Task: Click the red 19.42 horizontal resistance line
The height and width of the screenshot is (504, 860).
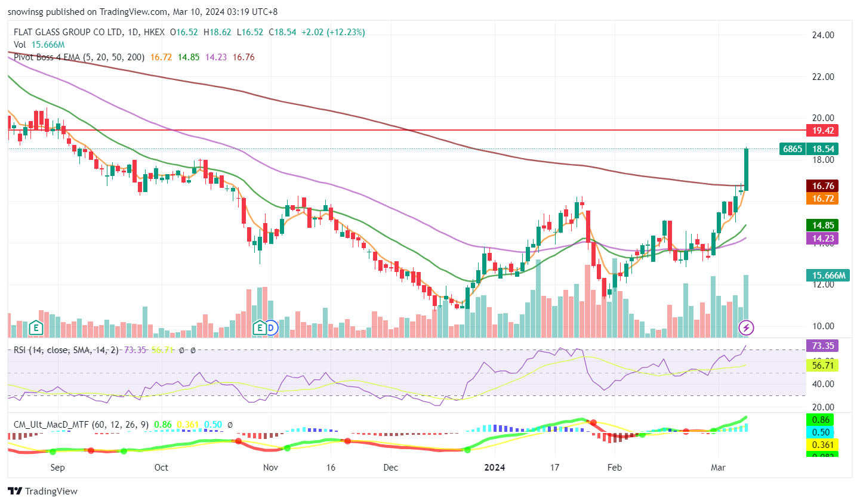Action: [x=406, y=130]
